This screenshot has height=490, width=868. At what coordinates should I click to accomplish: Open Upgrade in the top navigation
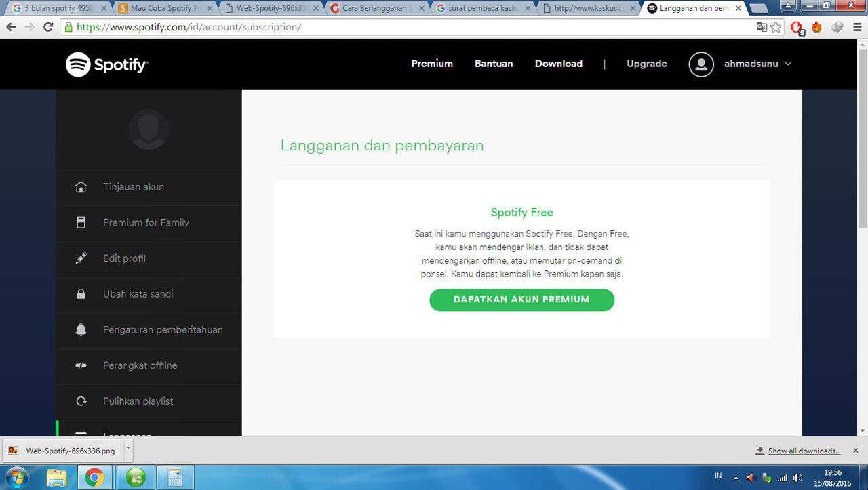647,64
